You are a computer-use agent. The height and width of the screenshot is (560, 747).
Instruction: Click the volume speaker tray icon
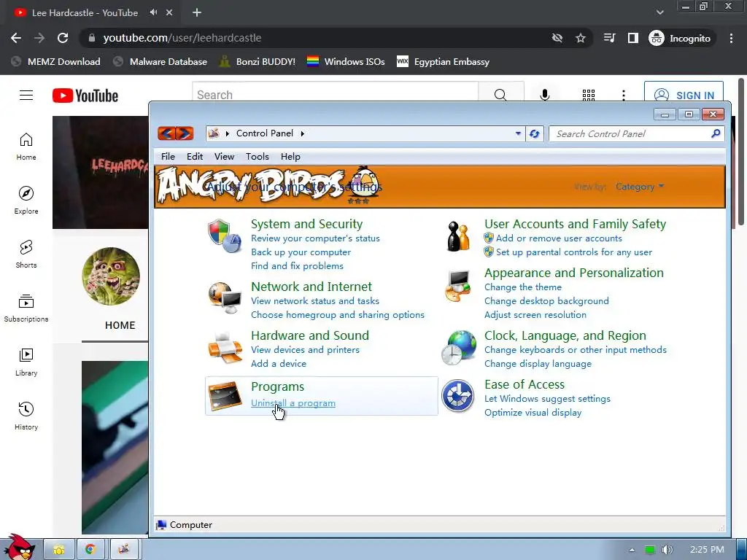[667, 550]
